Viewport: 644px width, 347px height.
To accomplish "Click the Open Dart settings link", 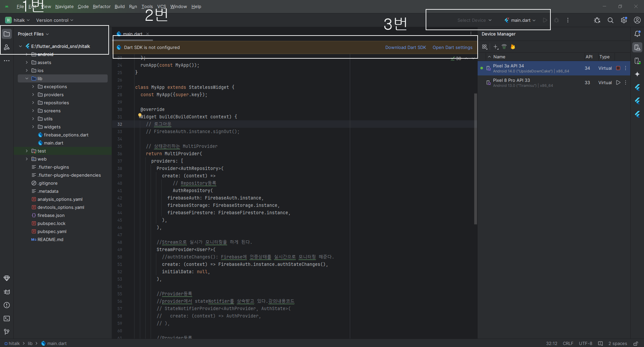I will tap(452, 47).
